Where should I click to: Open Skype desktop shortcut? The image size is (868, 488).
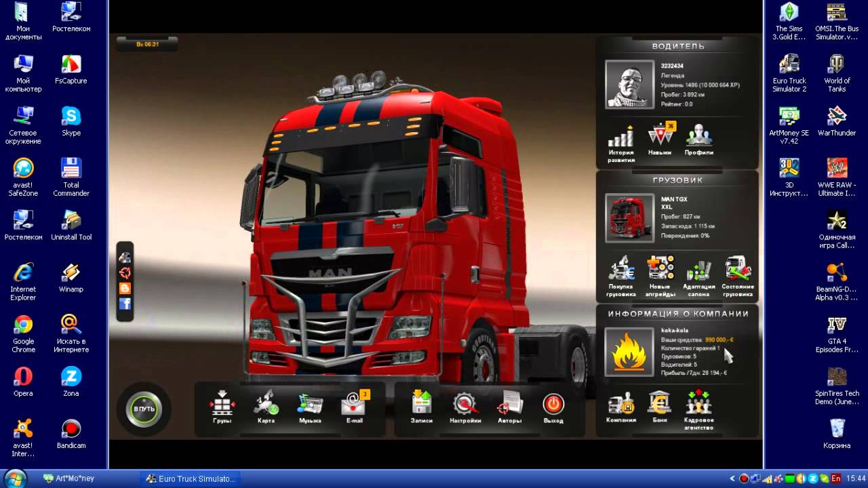(71, 121)
